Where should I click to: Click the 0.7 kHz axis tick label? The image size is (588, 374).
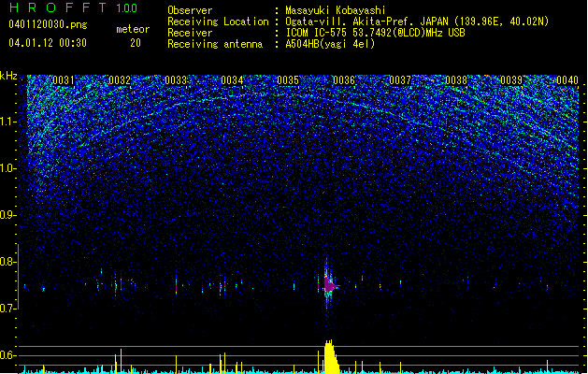click(7, 309)
